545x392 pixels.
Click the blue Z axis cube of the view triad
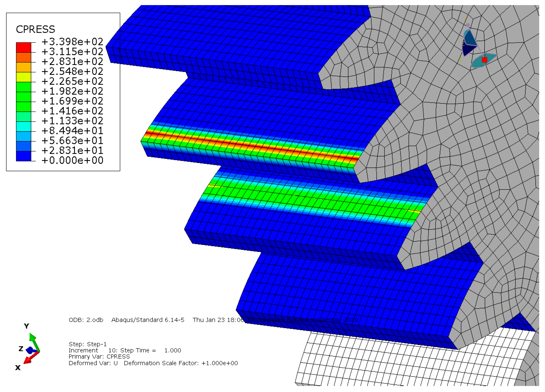[30, 351]
